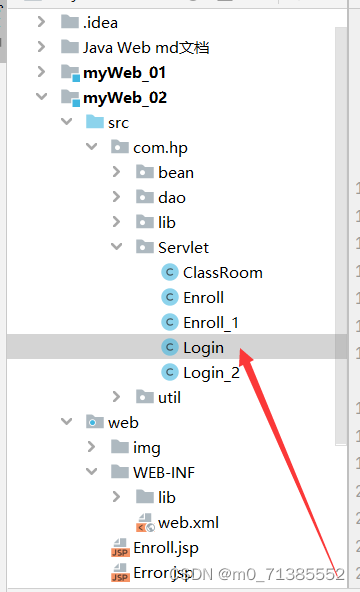Click the myWeb_01 module folder icon
Image resolution: width=360 pixels, height=592 pixels.
click(70, 72)
